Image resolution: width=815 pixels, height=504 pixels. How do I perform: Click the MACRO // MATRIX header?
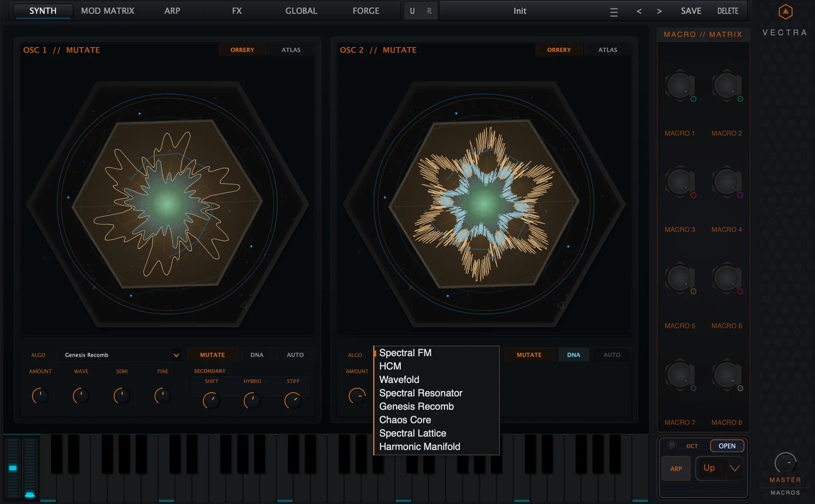click(703, 34)
